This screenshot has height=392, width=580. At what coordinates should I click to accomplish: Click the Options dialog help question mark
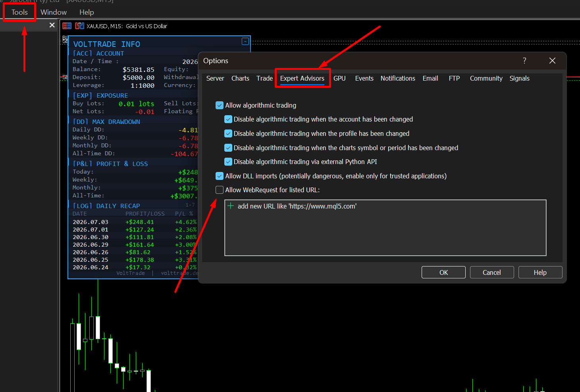(x=524, y=60)
